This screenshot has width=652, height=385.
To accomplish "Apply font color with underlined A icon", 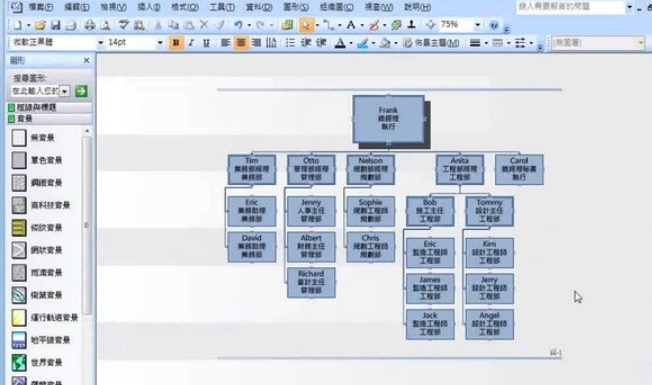I will pyautogui.click(x=340, y=42).
